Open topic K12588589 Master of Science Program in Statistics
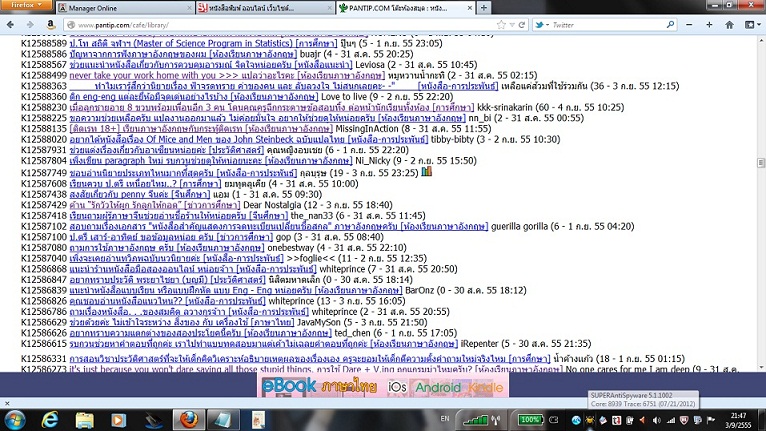 tap(203, 43)
